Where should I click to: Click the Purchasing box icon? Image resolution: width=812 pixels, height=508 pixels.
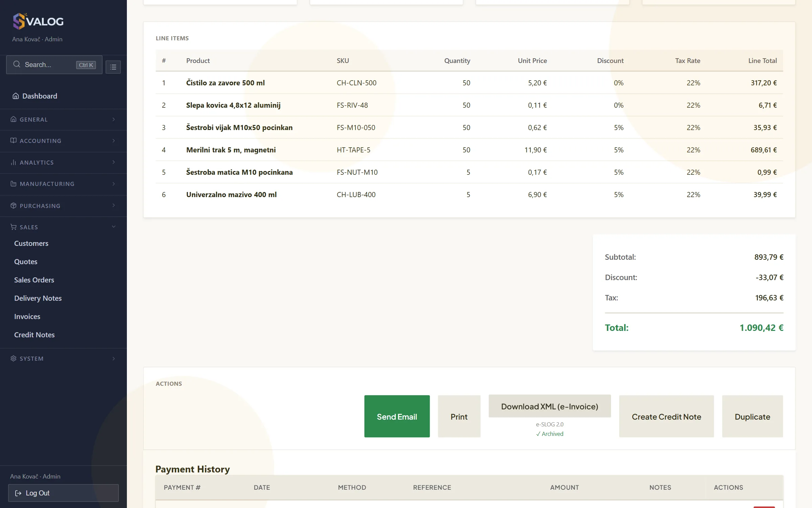pos(14,206)
